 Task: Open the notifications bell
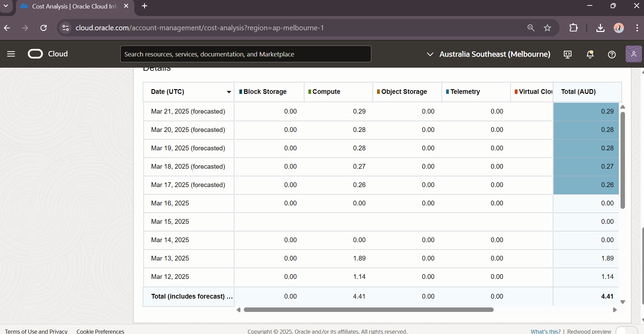tap(590, 54)
